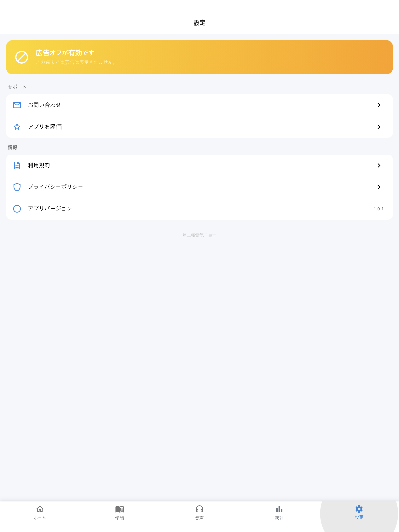Tap the star icon for アプリを評価
The width and height of the screenshot is (399, 532).
pyautogui.click(x=17, y=127)
